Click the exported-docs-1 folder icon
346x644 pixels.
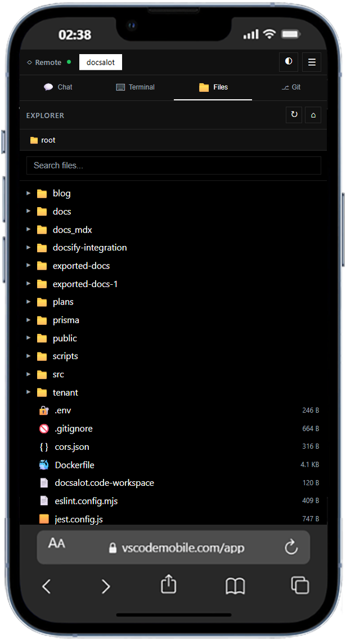pyautogui.click(x=42, y=284)
